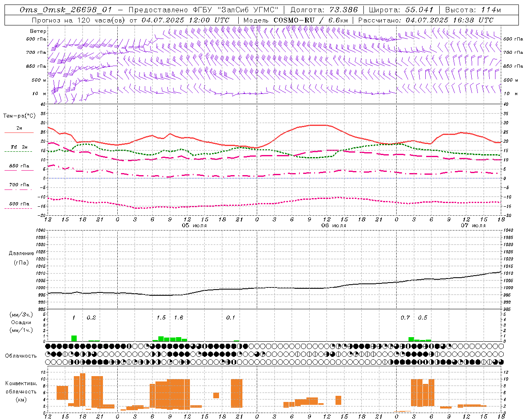Click the 3-hour precipitation value 0.1
Screen dimensions: 525x420
coord(231,318)
